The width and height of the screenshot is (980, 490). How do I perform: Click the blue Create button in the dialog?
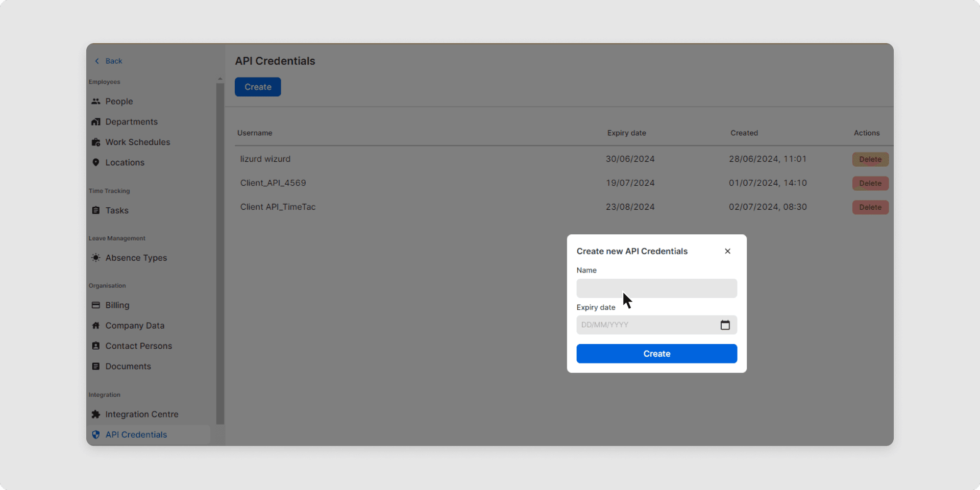pyautogui.click(x=656, y=353)
